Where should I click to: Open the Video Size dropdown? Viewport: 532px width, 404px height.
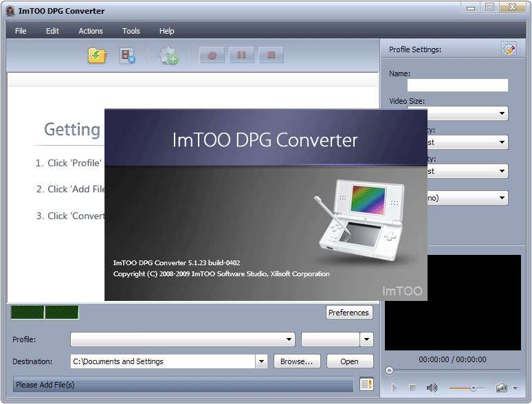tap(503, 113)
